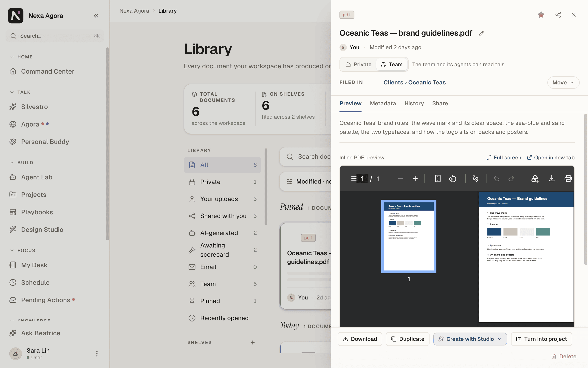
Task: Rename file using the pencil icon
Action: [x=481, y=34]
